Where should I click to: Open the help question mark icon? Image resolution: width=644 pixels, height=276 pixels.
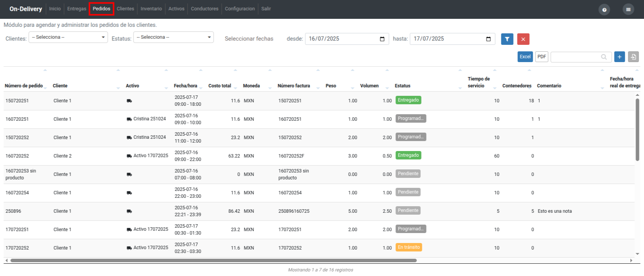point(604,10)
